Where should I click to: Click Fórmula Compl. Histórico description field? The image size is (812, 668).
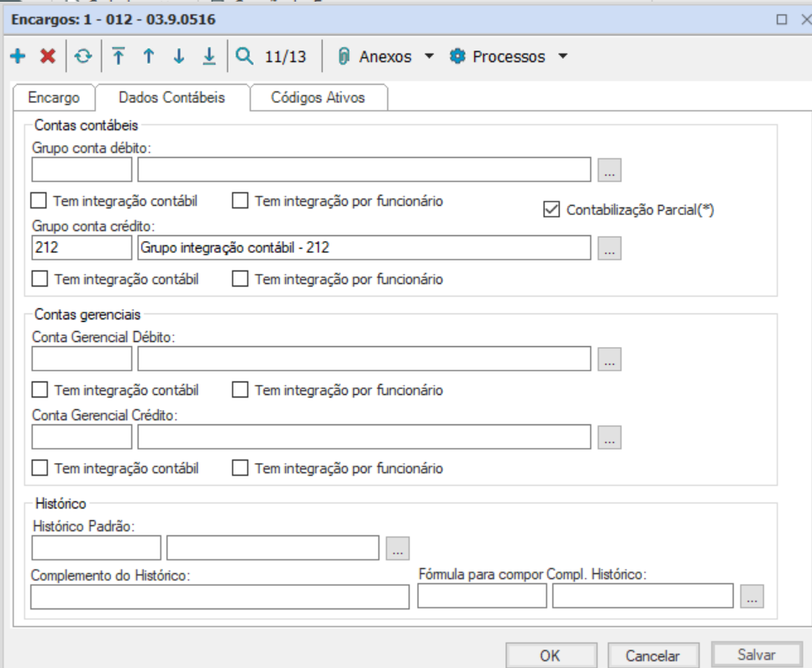pyautogui.click(x=643, y=596)
